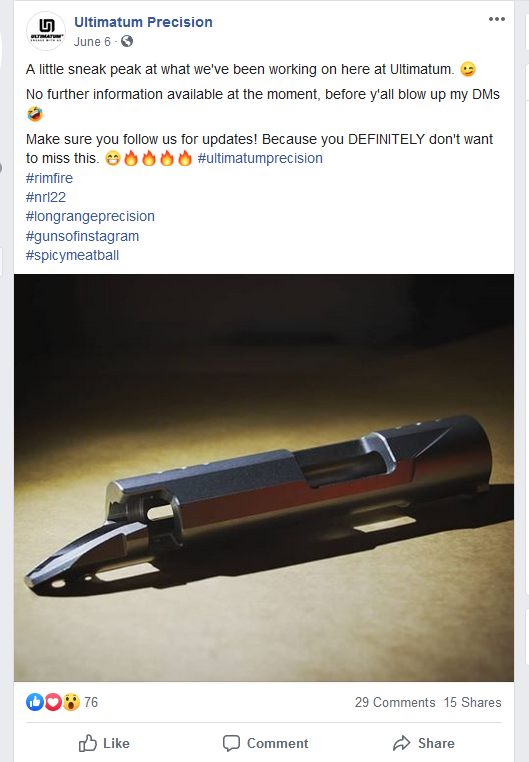View the 76 reactions count list
Image resolution: width=529 pixels, height=762 pixels.
(91, 702)
